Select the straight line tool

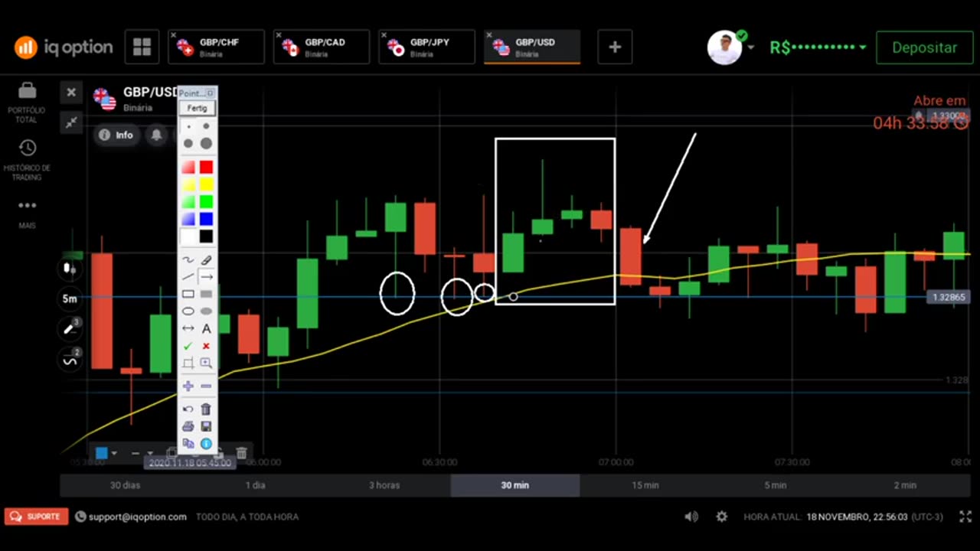[188, 277]
